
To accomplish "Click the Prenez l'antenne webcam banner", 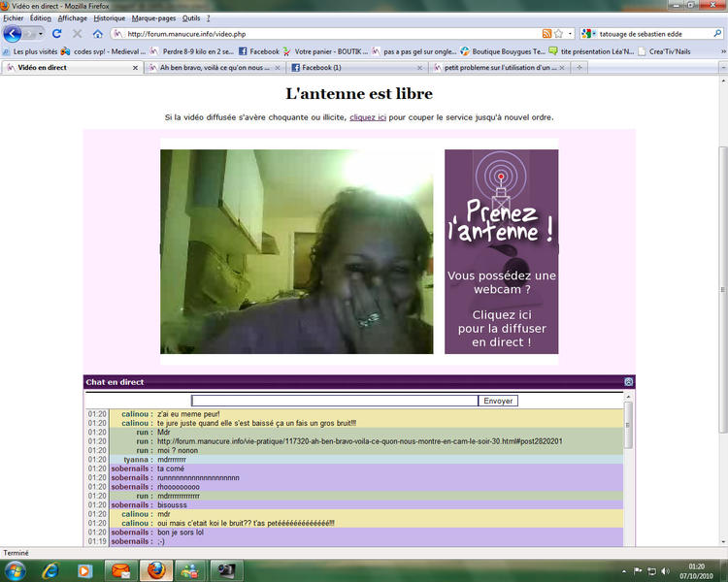I will (x=501, y=251).
